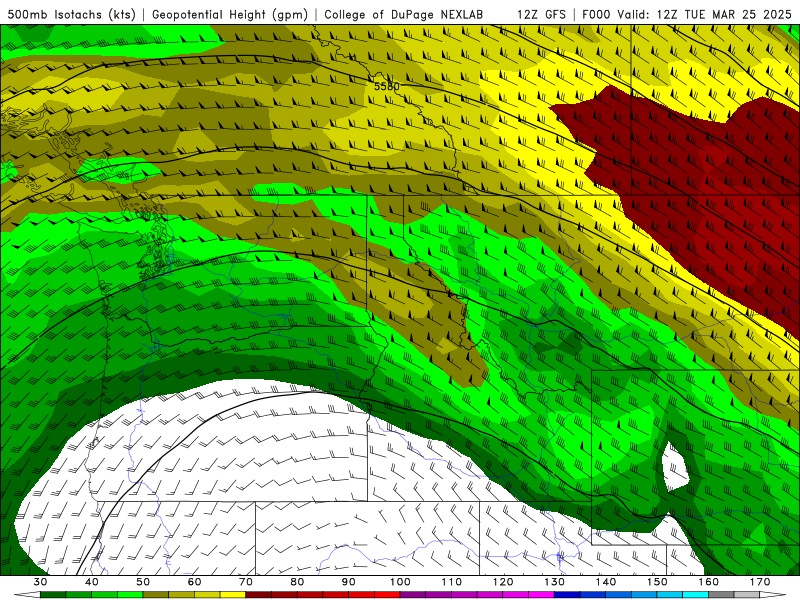This screenshot has height=600, width=800.
Task: Click the 'Geopotential Height (gpm)' header label
Action: point(230,14)
